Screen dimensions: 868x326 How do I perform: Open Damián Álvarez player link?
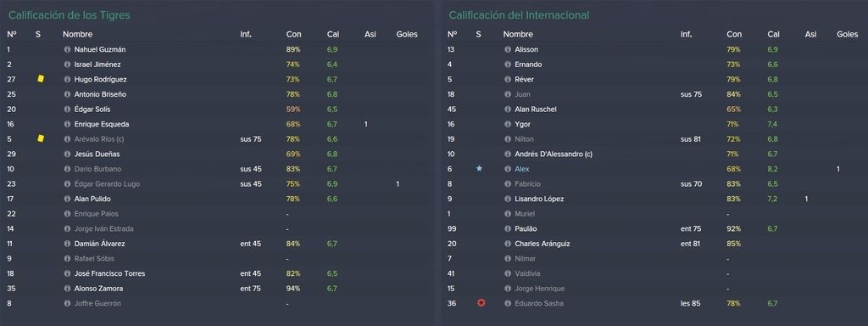coord(100,244)
